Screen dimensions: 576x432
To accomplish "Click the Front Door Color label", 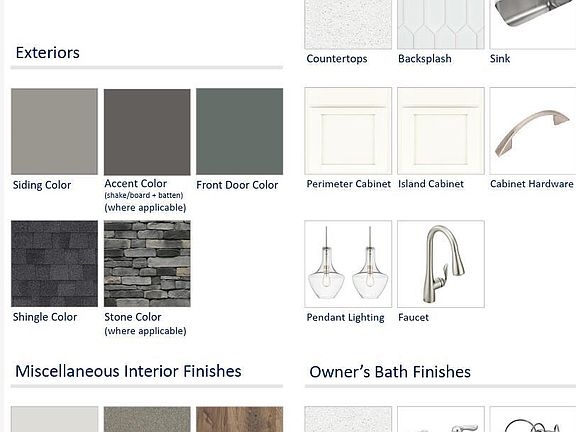I will (237, 185).
